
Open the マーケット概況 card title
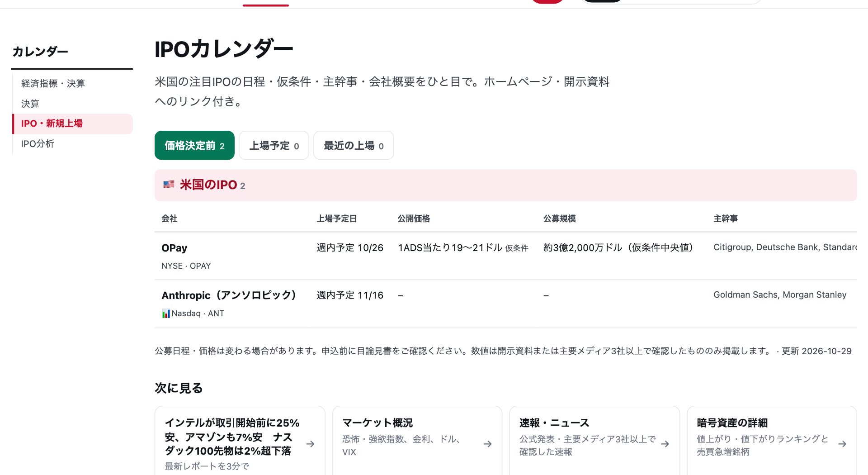377,423
